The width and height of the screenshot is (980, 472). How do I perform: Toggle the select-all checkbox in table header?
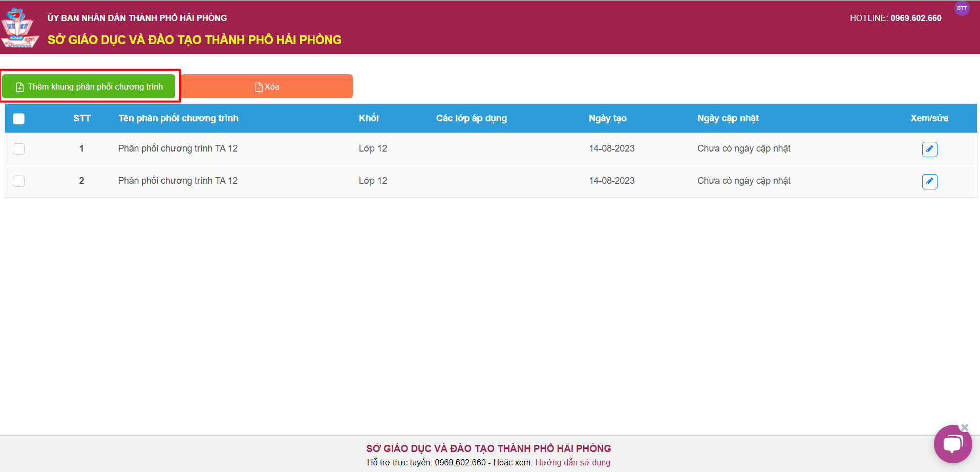click(x=19, y=119)
